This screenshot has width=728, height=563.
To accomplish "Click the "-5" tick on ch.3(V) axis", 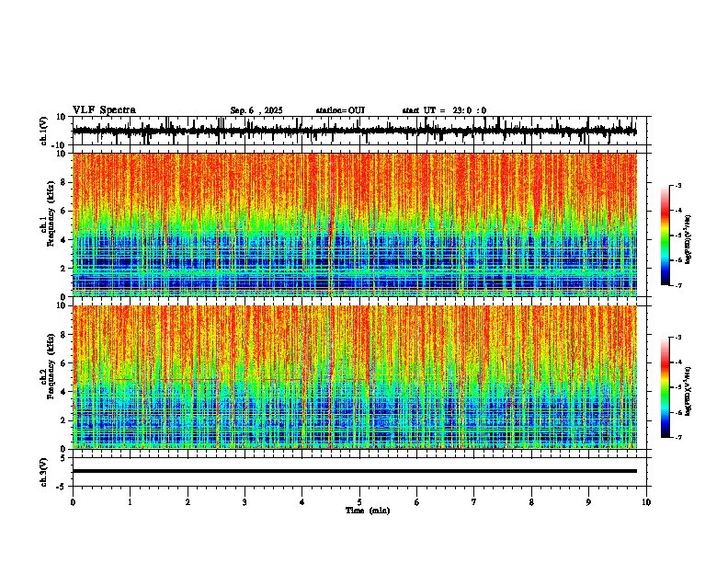I will tap(63, 487).
